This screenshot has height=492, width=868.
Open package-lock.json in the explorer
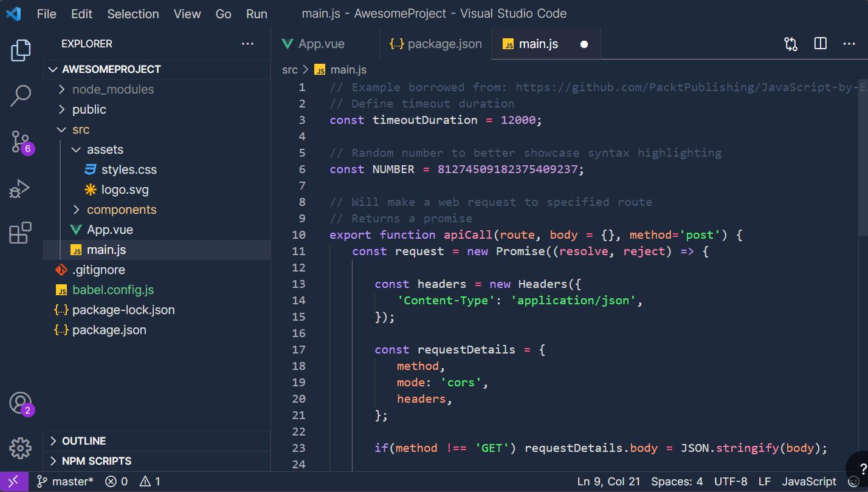point(157,310)
